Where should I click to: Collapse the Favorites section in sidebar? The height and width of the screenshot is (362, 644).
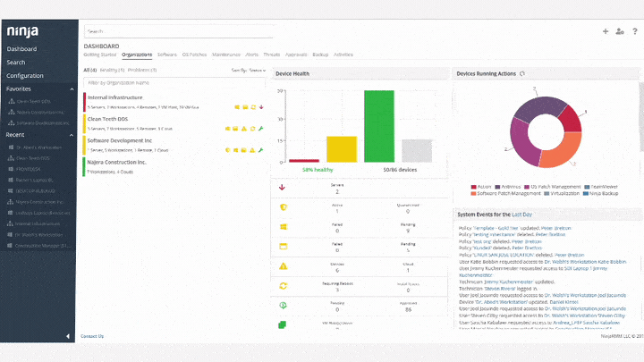pyautogui.click(x=72, y=89)
